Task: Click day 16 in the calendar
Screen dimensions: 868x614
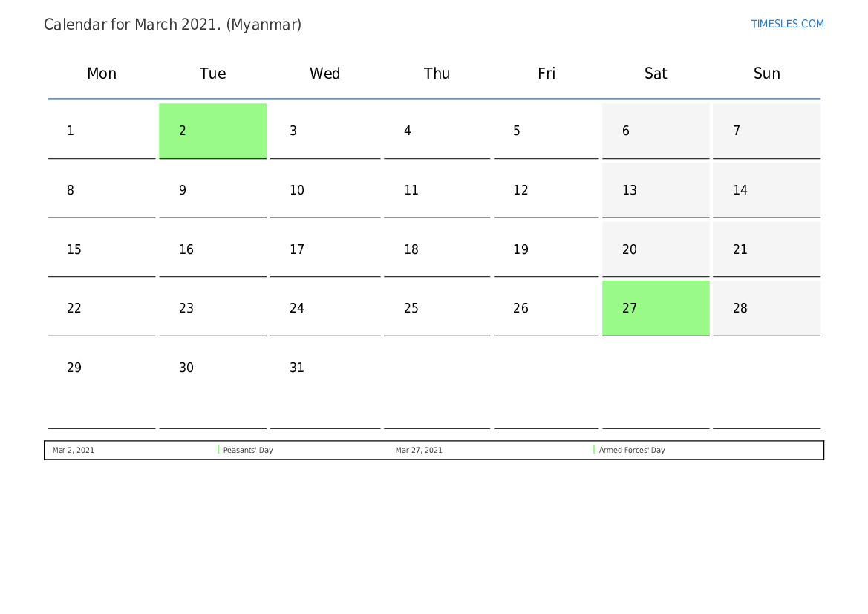Action: click(x=212, y=249)
